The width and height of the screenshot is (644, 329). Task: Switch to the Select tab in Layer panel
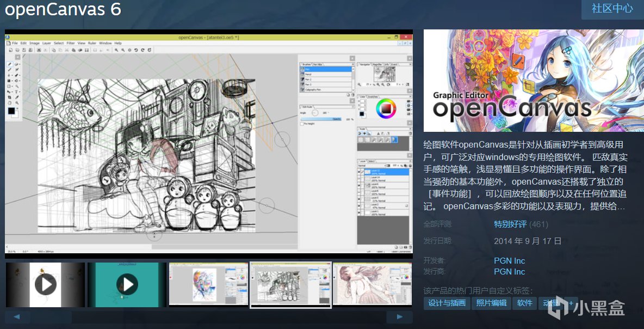(x=371, y=161)
